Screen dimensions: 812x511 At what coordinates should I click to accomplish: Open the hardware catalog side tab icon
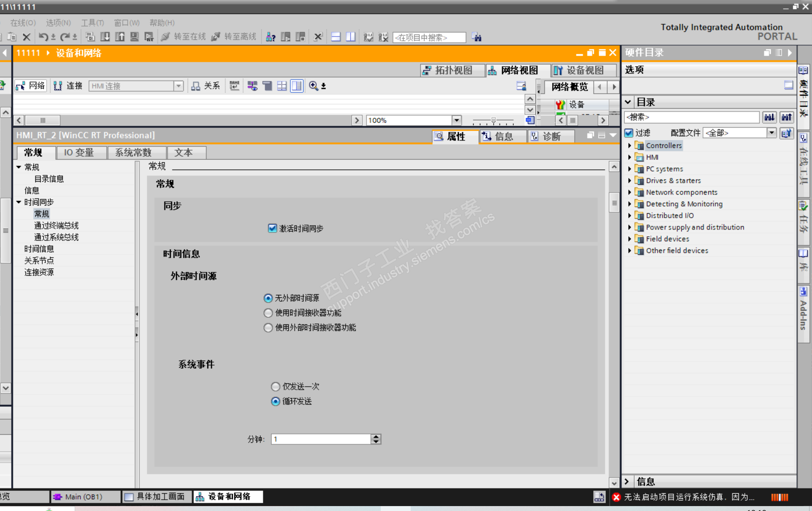[803, 70]
